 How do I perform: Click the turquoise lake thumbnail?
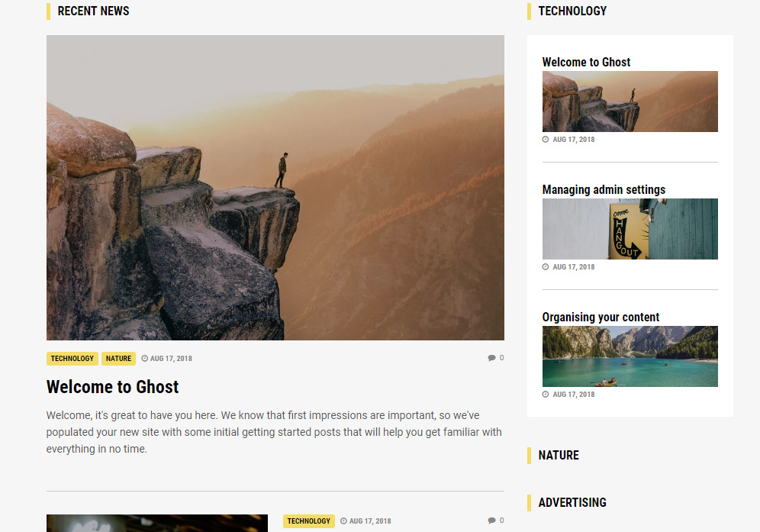point(630,356)
